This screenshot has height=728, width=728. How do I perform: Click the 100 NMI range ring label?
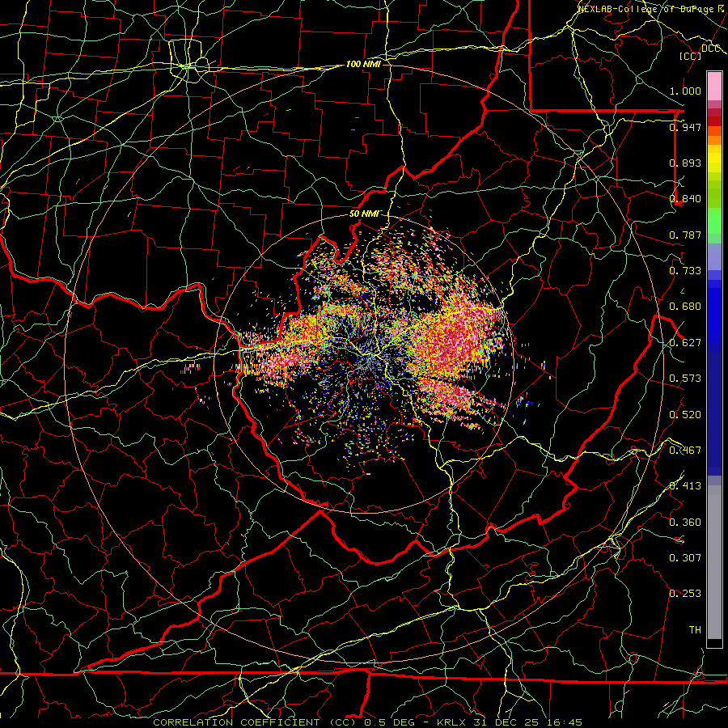click(x=363, y=64)
